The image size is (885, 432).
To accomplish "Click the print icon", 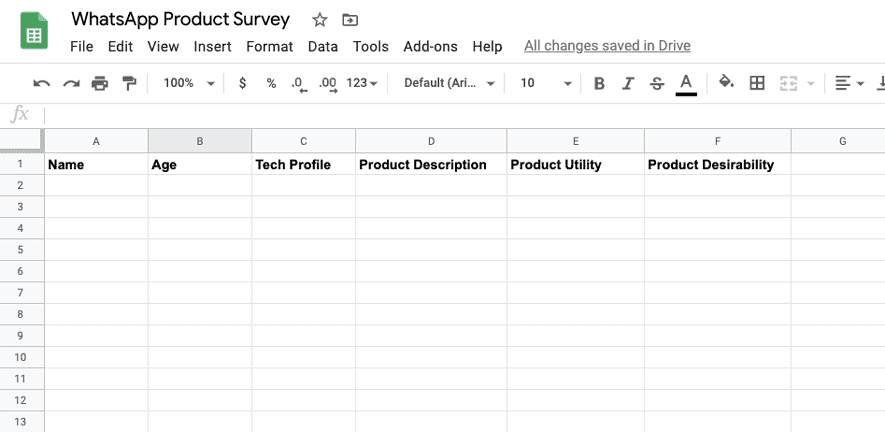I will 100,83.
